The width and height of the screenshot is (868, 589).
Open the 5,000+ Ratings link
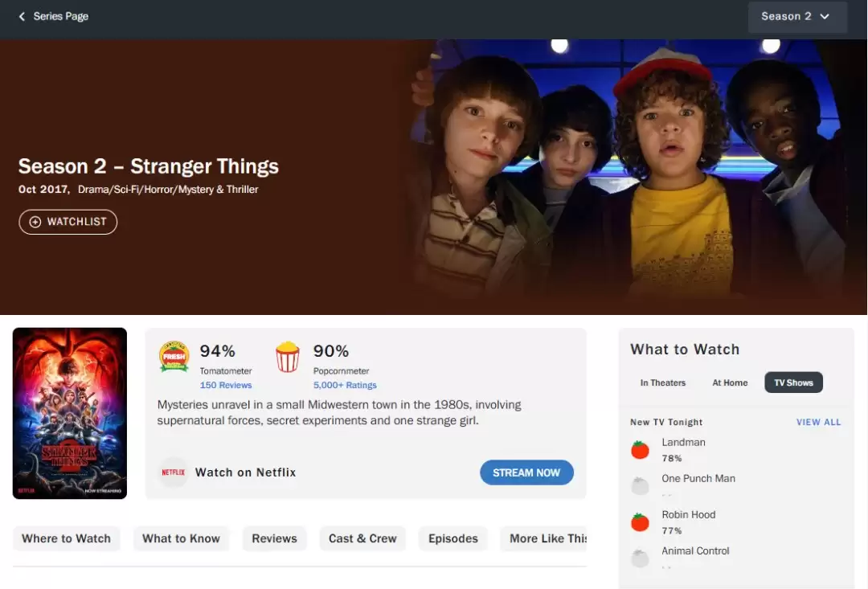pyautogui.click(x=345, y=385)
